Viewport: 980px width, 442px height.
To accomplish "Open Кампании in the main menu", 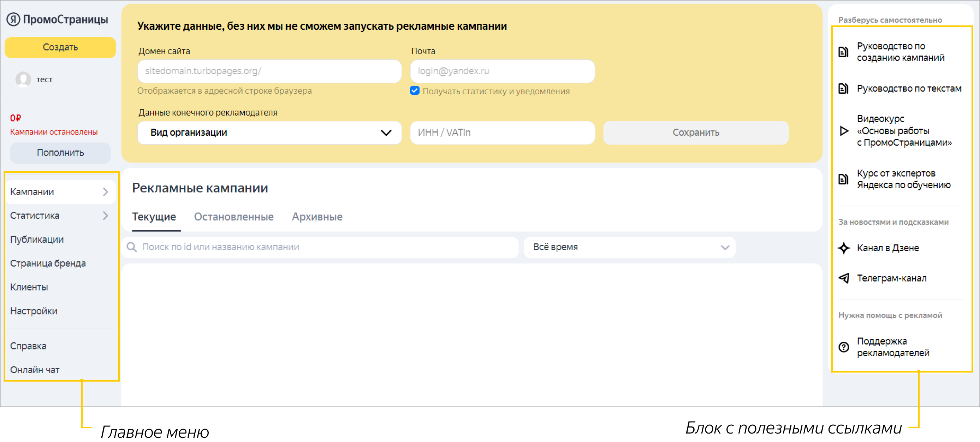I will [60, 192].
